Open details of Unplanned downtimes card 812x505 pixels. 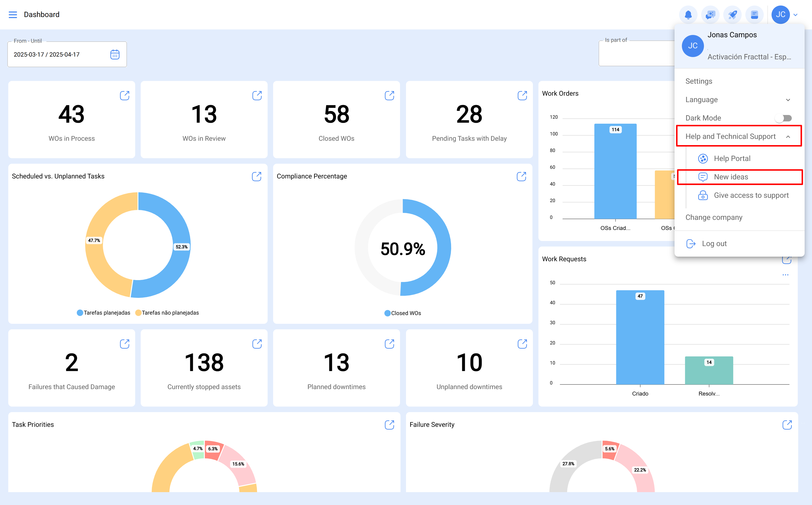pos(522,344)
